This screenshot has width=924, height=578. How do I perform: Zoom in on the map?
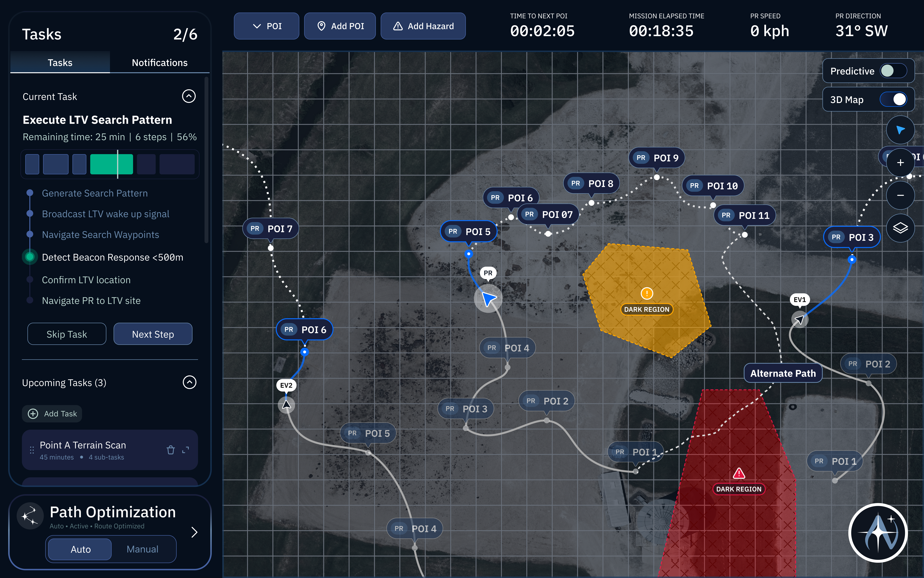900,162
